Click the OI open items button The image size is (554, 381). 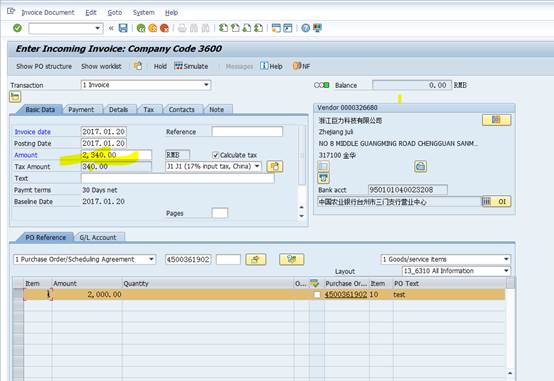point(496,201)
